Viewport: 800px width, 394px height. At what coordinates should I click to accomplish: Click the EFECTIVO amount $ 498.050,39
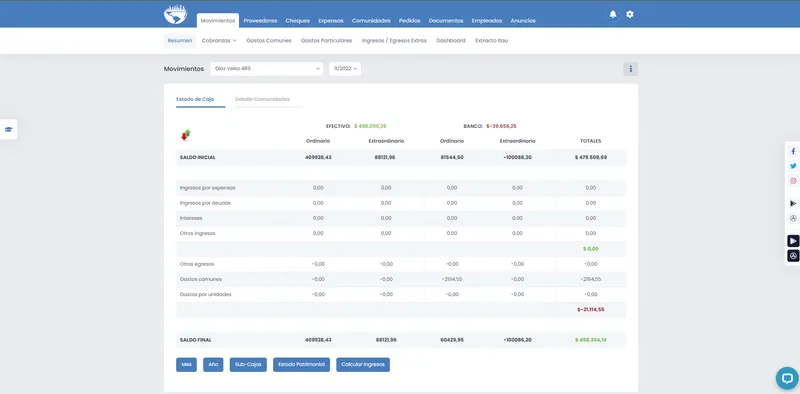369,126
